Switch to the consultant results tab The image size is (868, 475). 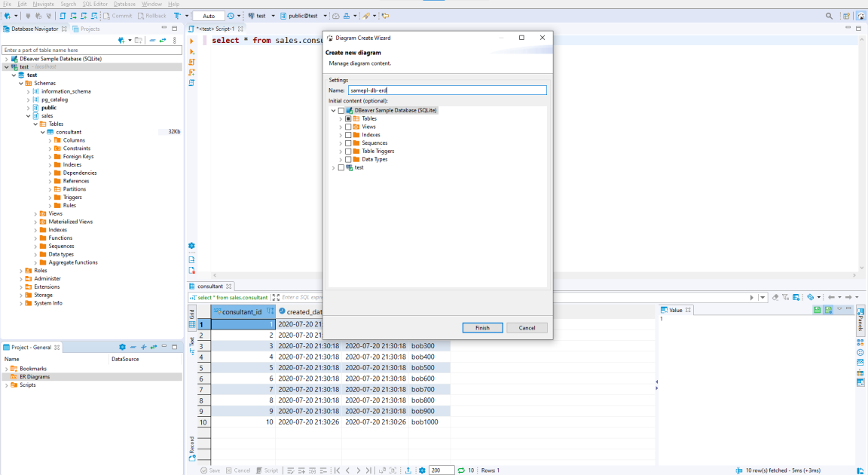(210, 287)
